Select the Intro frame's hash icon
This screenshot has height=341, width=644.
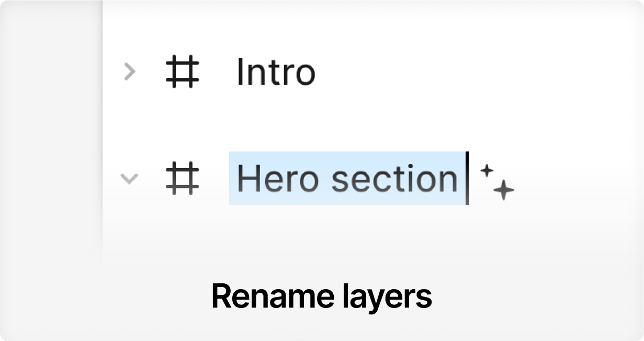coord(183,72)
